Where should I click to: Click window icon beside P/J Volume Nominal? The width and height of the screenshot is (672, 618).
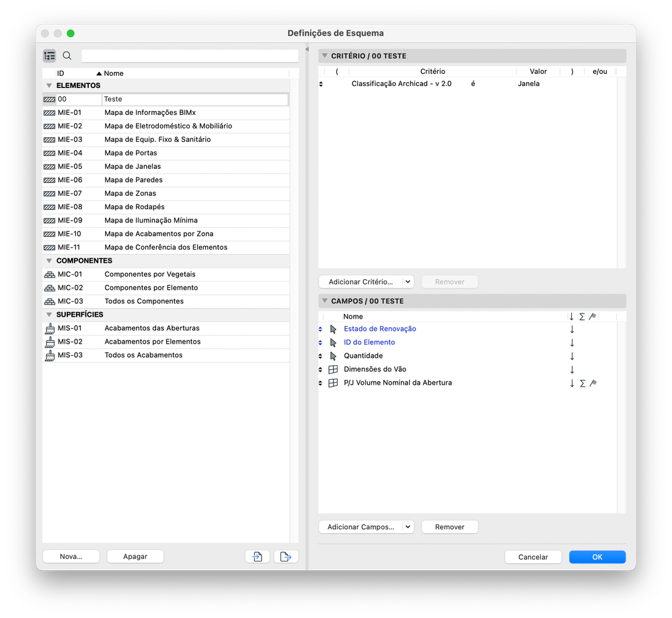pyautogui.click(x=333, y=383)
